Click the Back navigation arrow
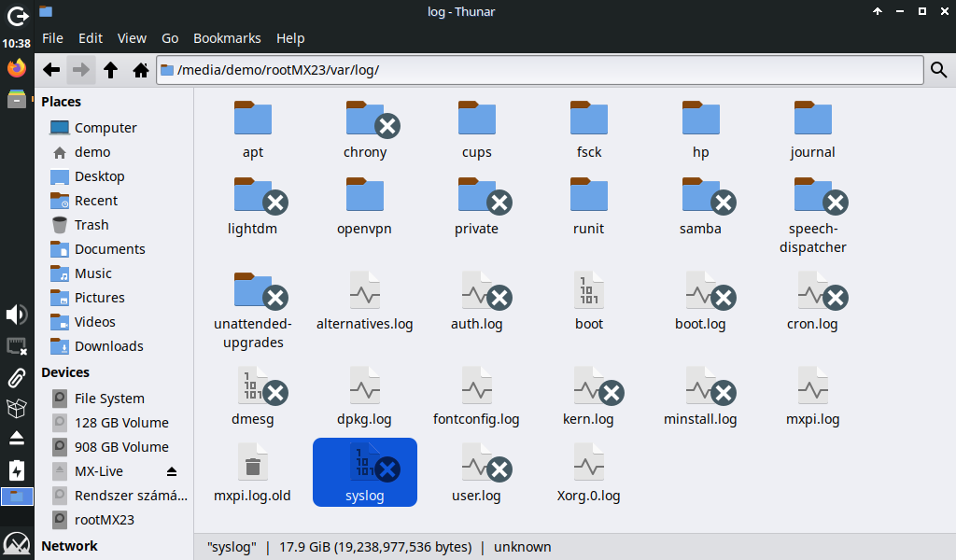956x560 pixels. [52, 70]
